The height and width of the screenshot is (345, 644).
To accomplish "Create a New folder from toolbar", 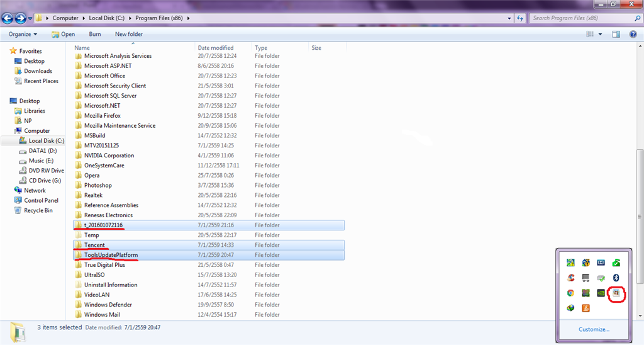I will 129,34.
